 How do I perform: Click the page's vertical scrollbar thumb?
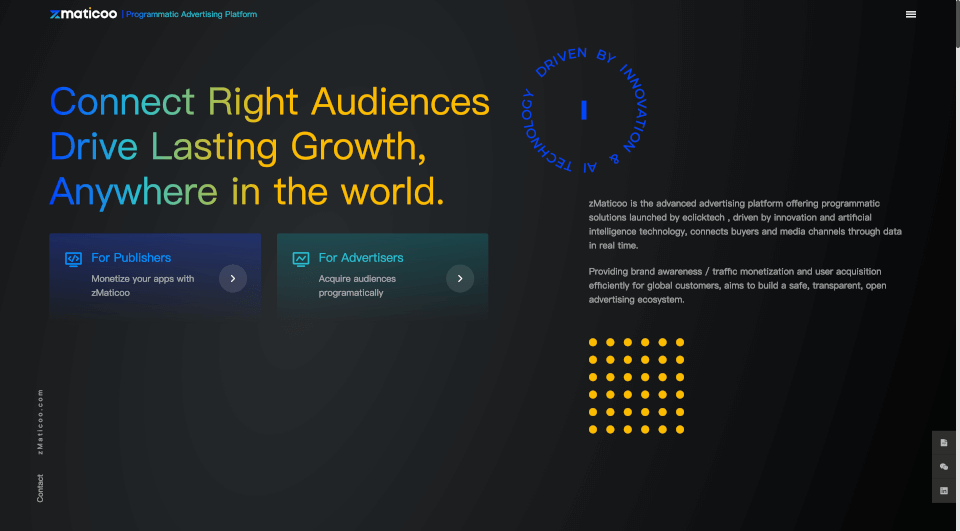tap(956, 23)
